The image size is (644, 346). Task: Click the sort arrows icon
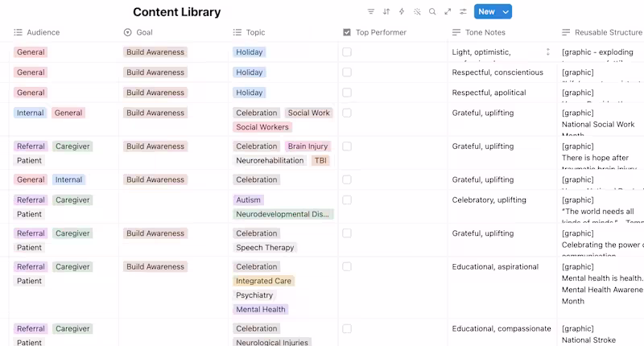386,11
